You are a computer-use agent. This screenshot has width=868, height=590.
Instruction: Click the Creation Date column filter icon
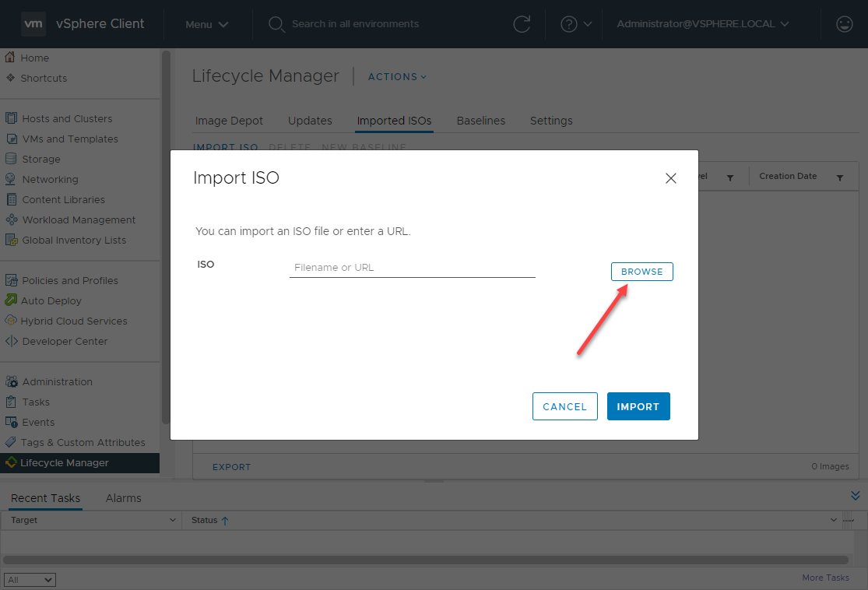[840, 177]
